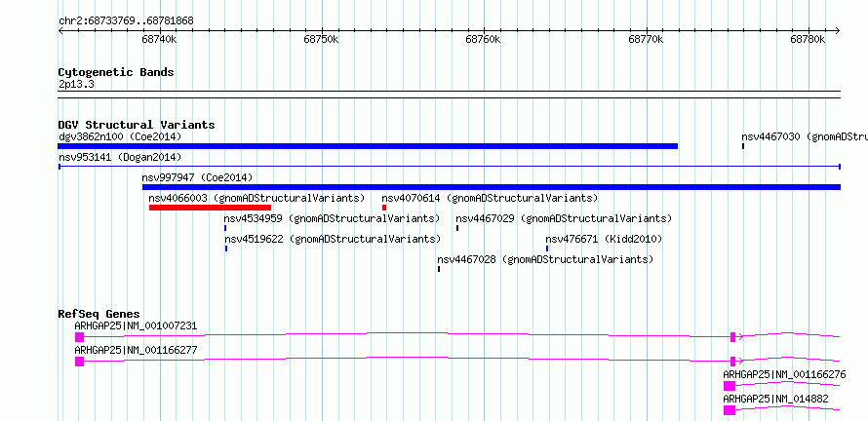This screenshot has height=421, width=868.
Task: Click the 68740k ruler tick label
Action: (x=159, y=39)
